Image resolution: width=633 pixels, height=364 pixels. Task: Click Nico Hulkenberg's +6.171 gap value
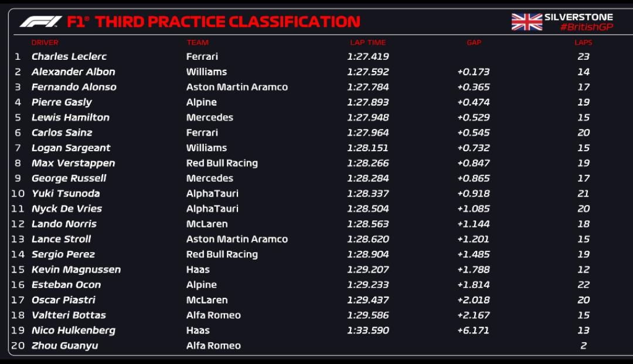click(473, 331)
